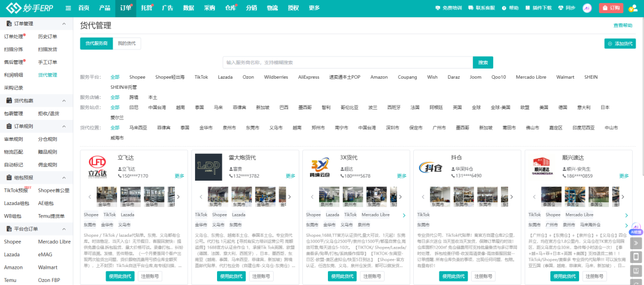Click the floating AI助理 assistant icon
644x285 pixels.
click(636, 228)
